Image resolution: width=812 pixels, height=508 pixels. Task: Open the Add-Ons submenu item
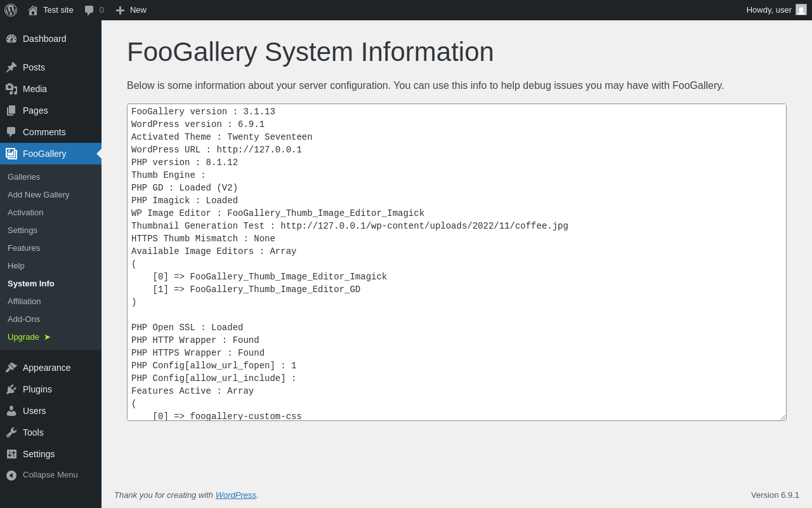click(51, 319)
